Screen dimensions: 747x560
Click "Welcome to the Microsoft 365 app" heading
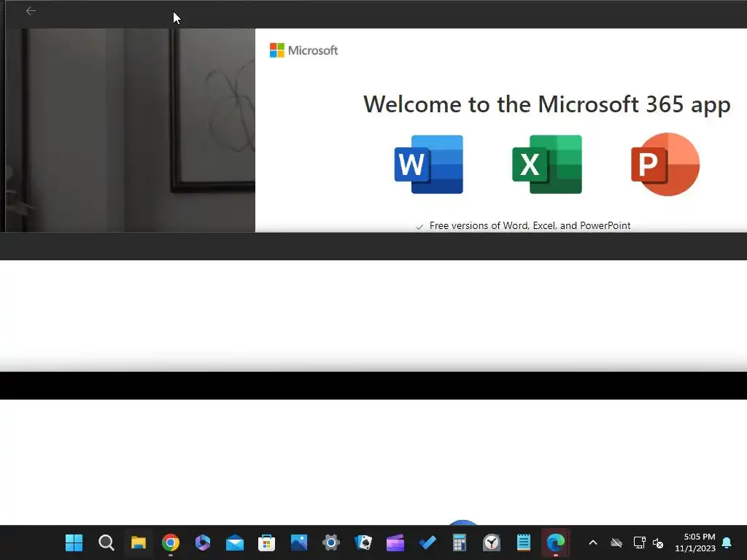pos(547,104)
